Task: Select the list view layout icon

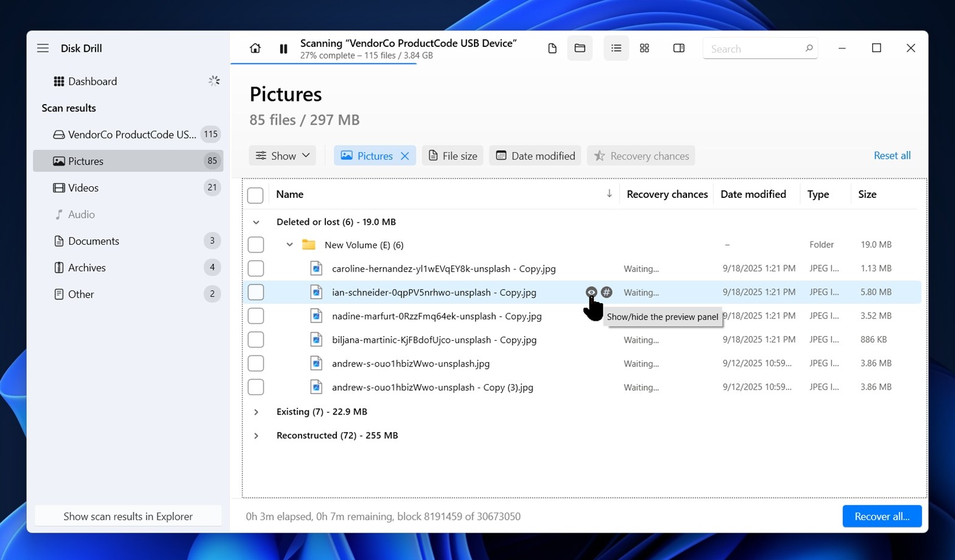Action: (x=616, y=49)
